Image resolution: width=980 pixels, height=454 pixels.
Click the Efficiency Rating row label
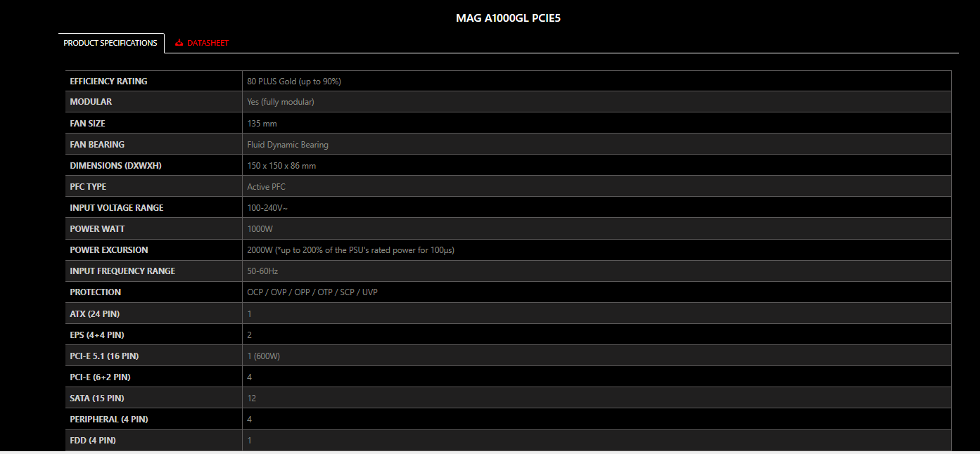pyautogui.click(x=108, y=82)
